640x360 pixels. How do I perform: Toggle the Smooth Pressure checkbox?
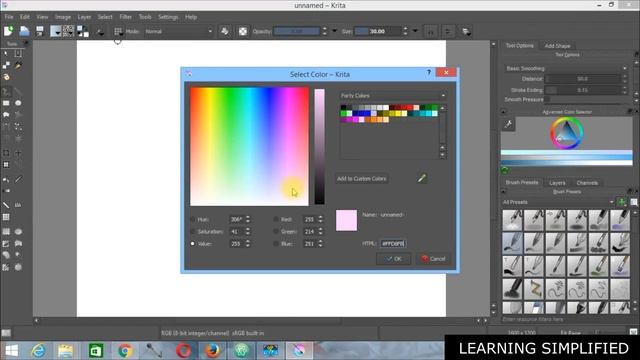click(x=547, y=99)
